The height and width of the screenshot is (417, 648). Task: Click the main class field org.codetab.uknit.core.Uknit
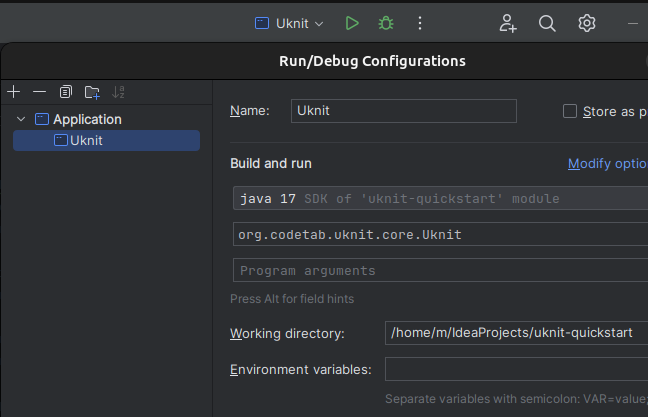(x=441, y=234)
